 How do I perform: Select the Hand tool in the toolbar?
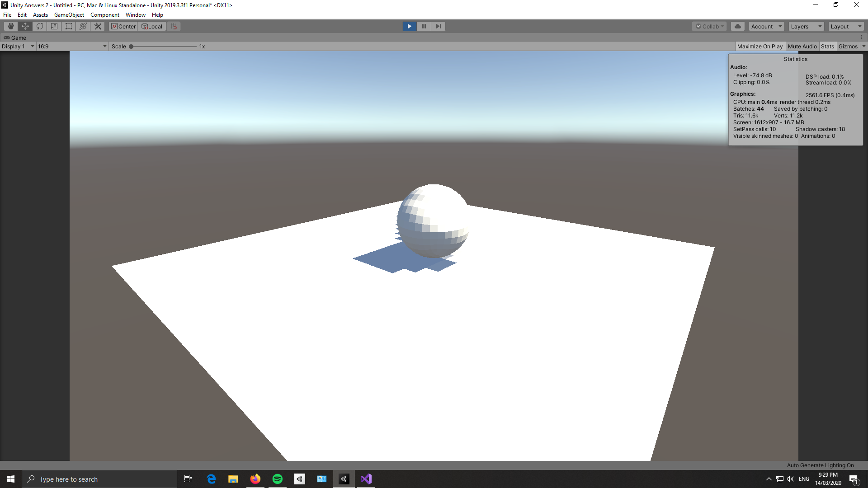pyautogui.click(x=10, y=26)
